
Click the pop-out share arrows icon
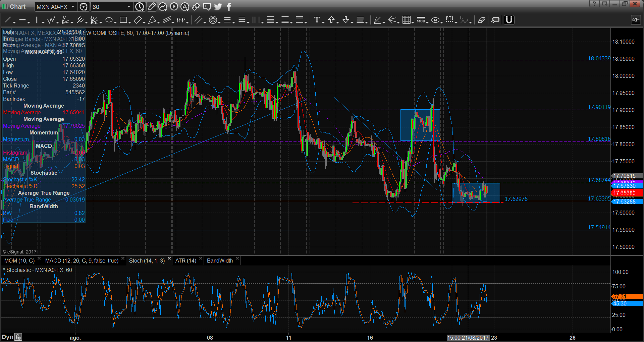point(196,7)
